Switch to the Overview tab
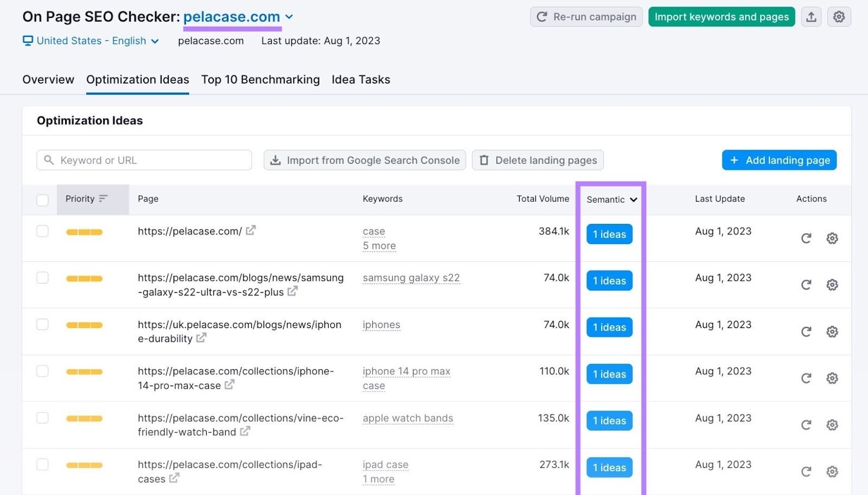The height and width of the screenshot is (495, 868). 48,80
